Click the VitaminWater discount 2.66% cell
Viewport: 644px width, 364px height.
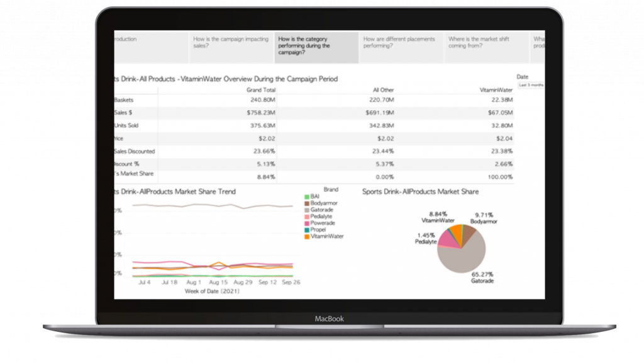504,164
